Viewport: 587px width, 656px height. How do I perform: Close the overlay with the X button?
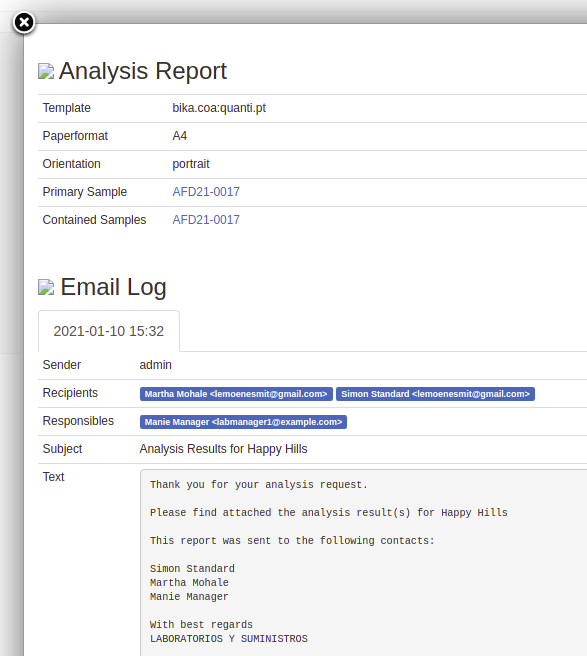click(24, 22)
